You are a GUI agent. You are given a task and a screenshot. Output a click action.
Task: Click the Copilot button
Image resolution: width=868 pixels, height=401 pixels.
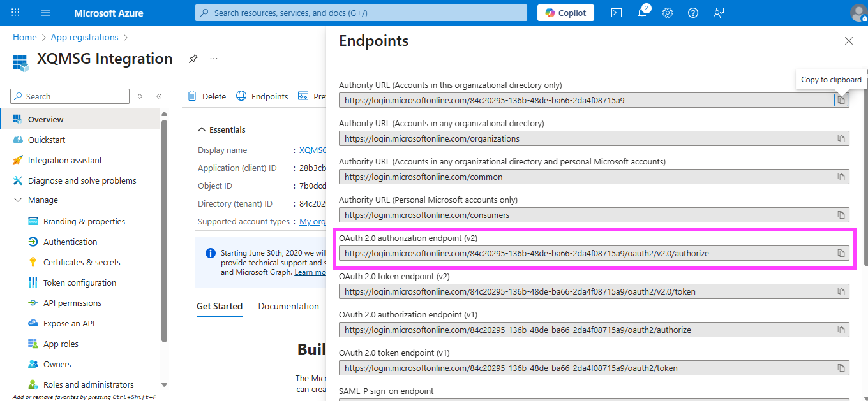click(565, 13)
